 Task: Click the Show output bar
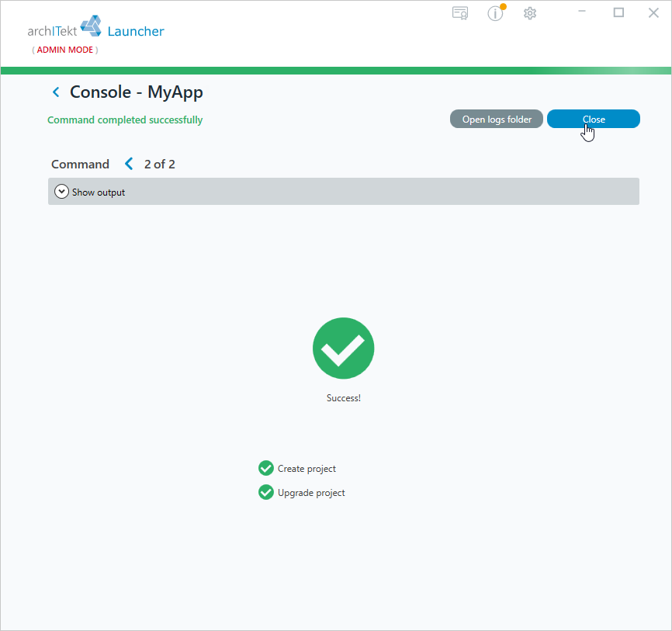343,192
